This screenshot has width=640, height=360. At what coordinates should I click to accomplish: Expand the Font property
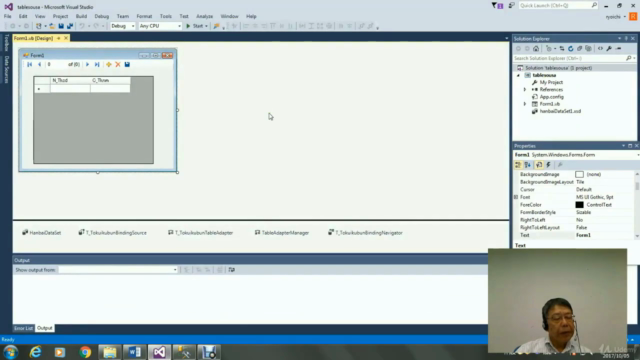(516, 197)
